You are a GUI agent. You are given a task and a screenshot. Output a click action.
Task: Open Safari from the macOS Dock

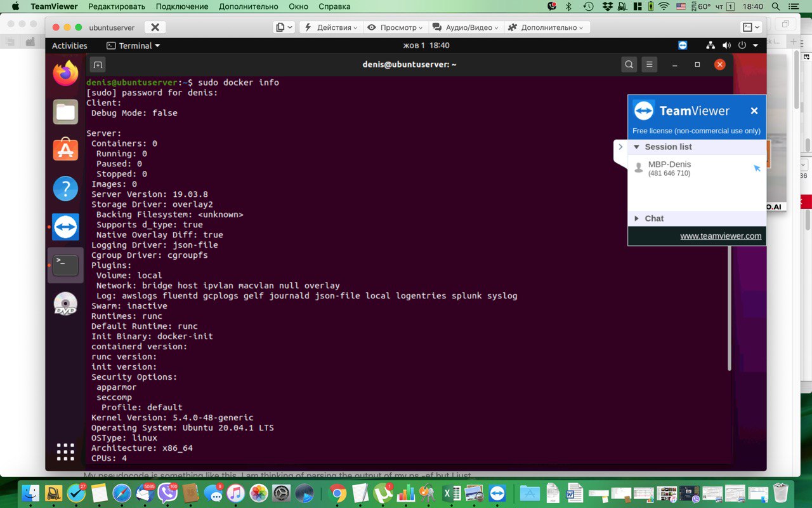122,493
